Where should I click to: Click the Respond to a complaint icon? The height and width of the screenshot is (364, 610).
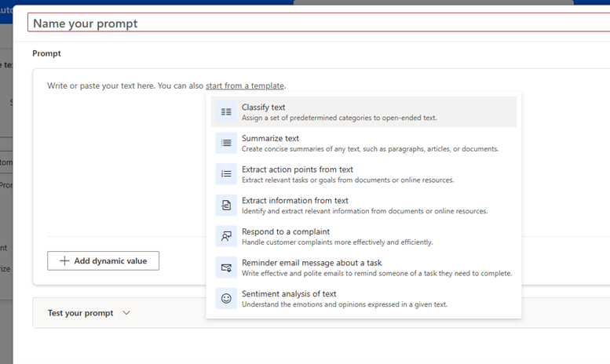[x=226, y=236]
